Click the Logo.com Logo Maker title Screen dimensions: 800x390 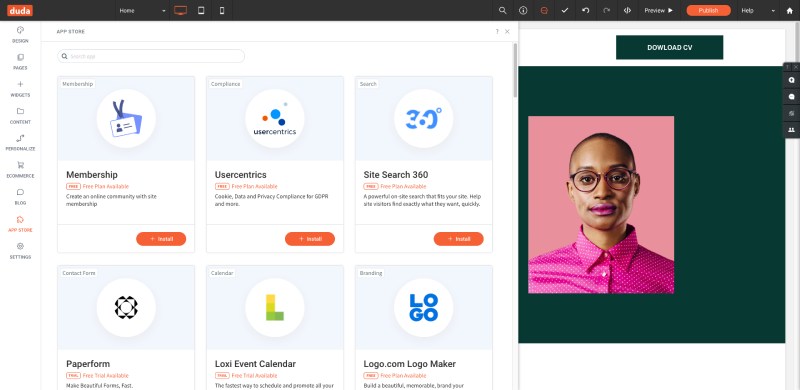410,364
